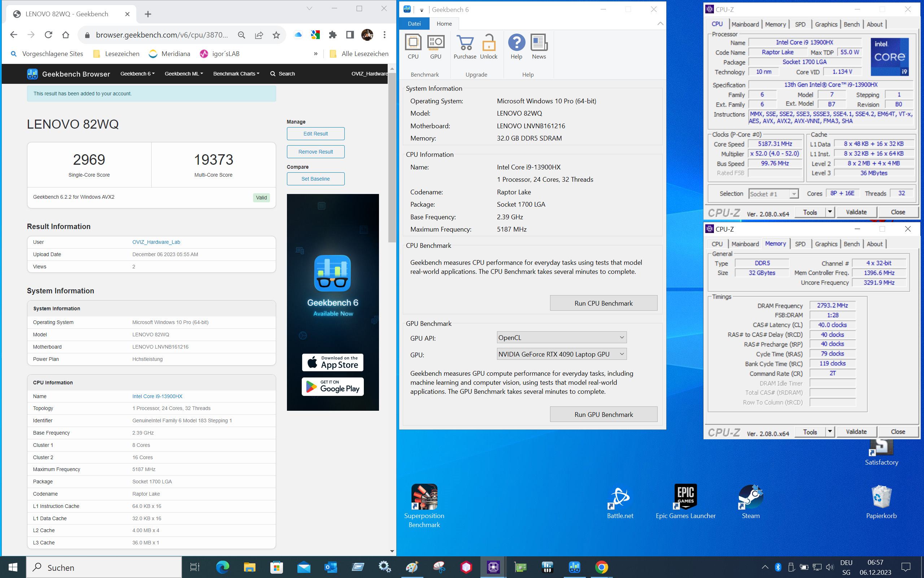Screen dimensions: 924x578
Task: Switch to Graphics tab in lower CPU-Z
Action: coord(826,244)
